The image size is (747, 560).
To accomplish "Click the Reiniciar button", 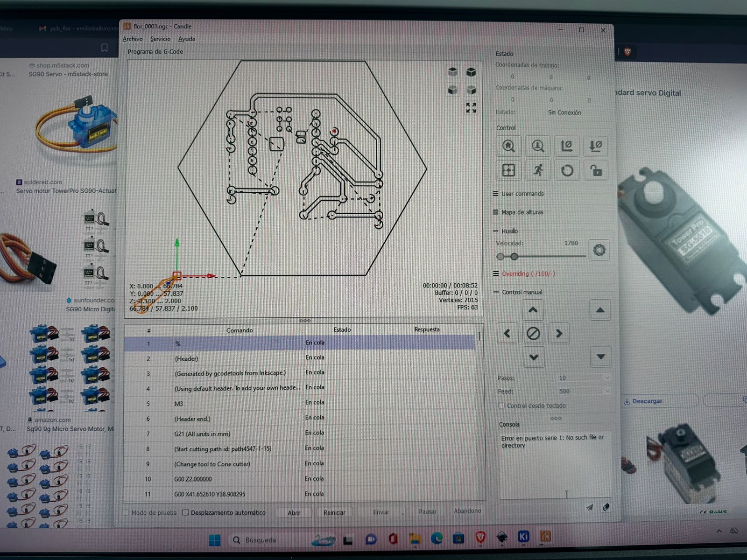I will click(334, 512).
